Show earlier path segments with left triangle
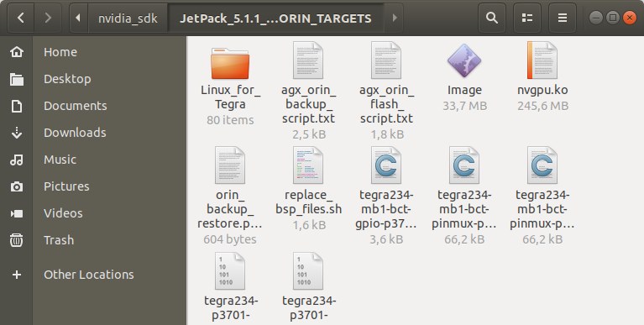Screen dimensions: 644x325 [x=78, y=18]
